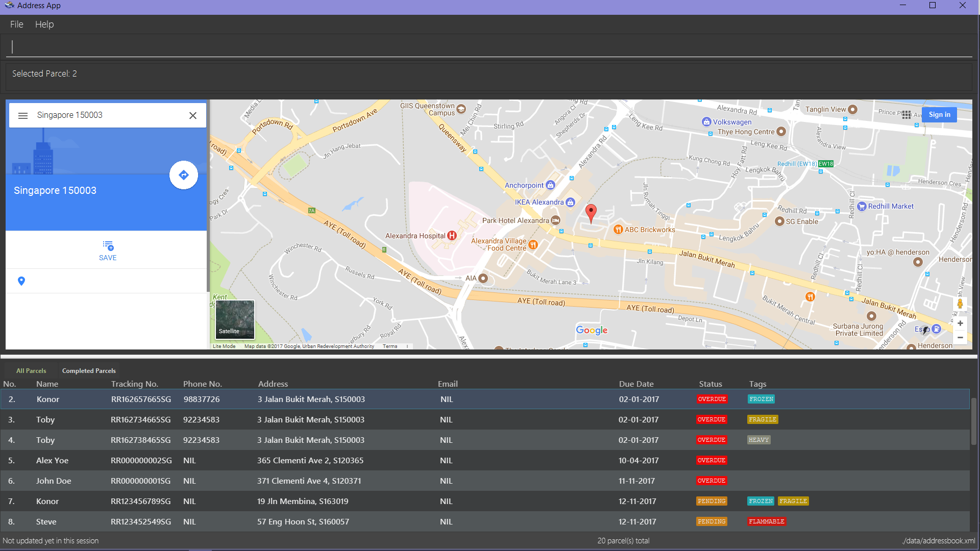Maximize the Address App window

933,6
